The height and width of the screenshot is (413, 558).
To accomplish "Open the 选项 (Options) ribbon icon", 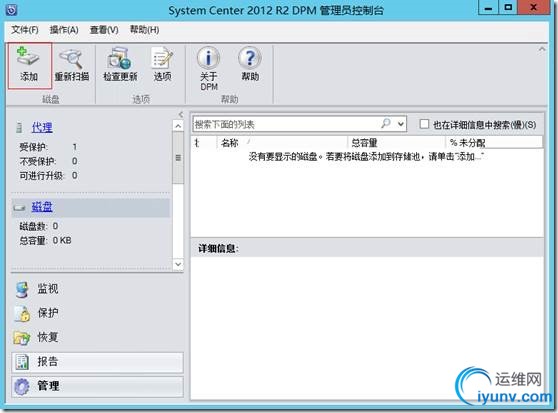I will pyautogui.click(x=162, y=58).
